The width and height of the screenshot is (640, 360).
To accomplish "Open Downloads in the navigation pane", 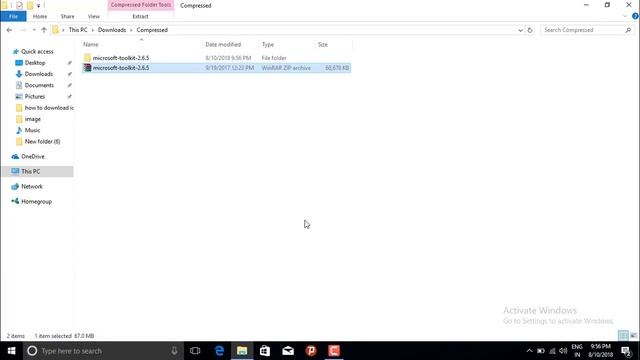I will (38, 74).
